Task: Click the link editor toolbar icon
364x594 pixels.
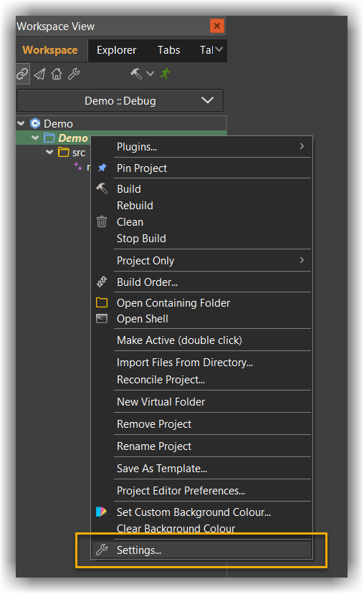Action: click(22, 74)
